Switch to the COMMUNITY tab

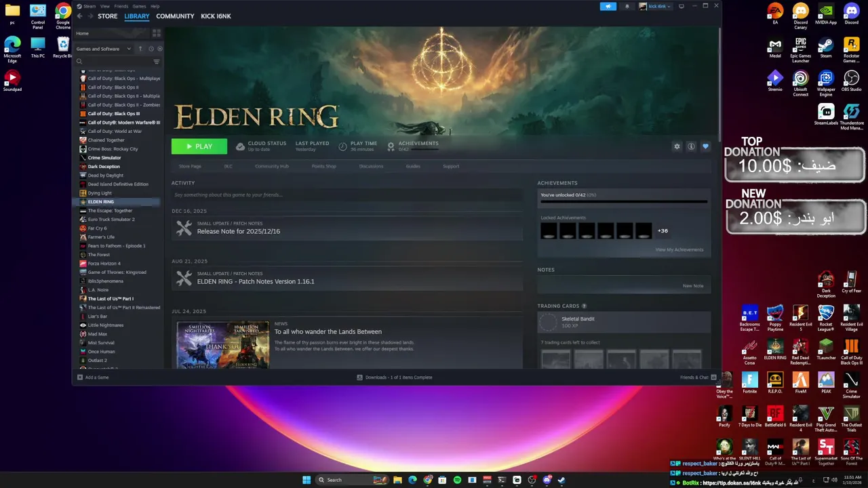click(175, 16)
